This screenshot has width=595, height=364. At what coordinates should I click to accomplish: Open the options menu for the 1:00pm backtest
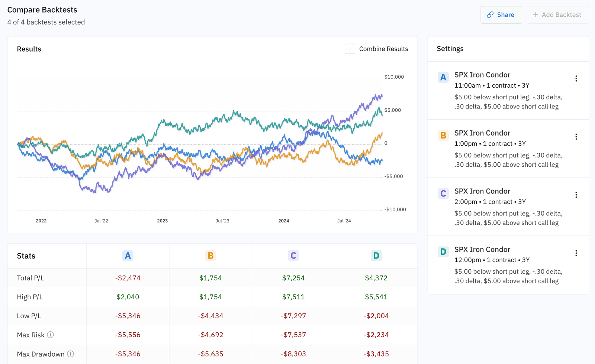(x=576, y=137)
